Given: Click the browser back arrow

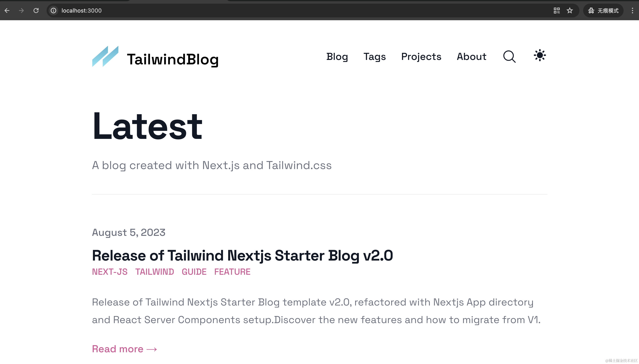Looking at the screenshot, I should pyautogui.click(x=7, y=11).
